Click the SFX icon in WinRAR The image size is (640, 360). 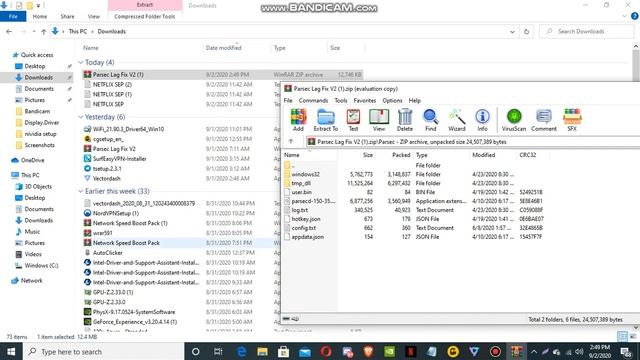[572, 120]
